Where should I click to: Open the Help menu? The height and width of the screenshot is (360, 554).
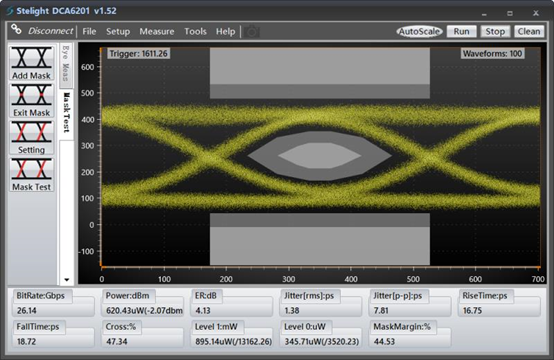[x=225, y=31]
